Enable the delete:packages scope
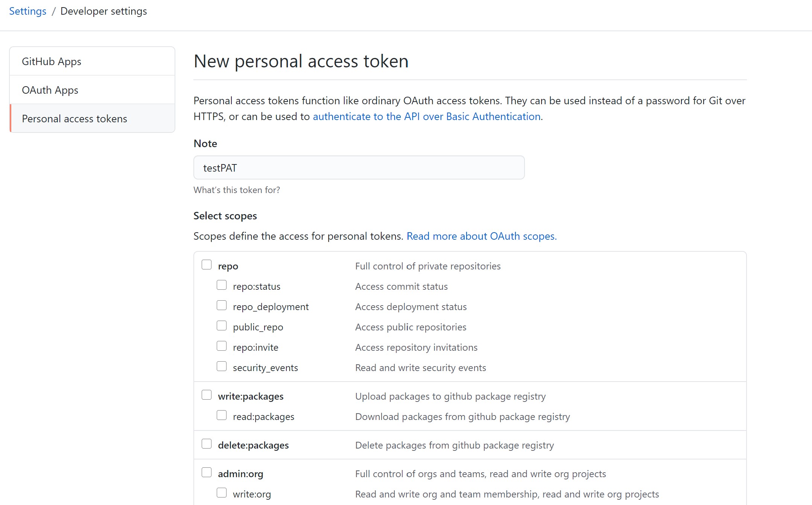This screenshot has width=812, height=505. tap(207, 444)
